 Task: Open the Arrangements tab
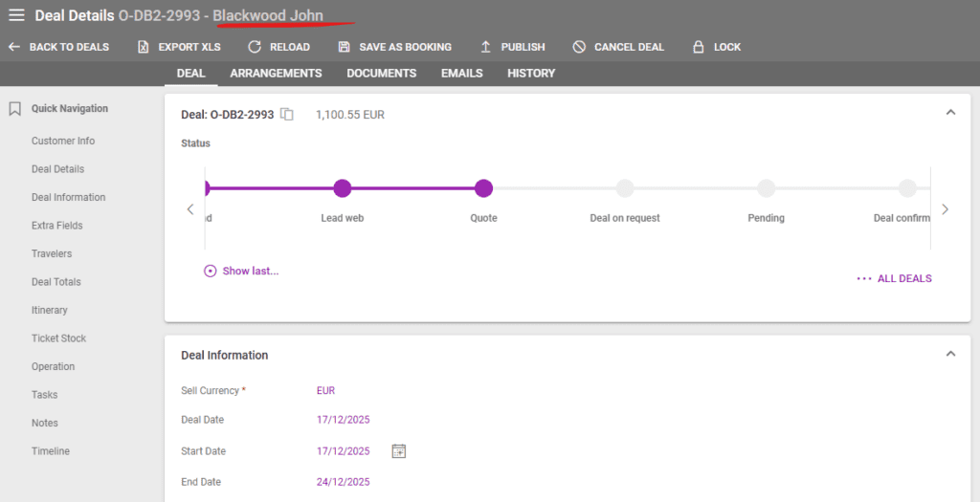[276, 73]
